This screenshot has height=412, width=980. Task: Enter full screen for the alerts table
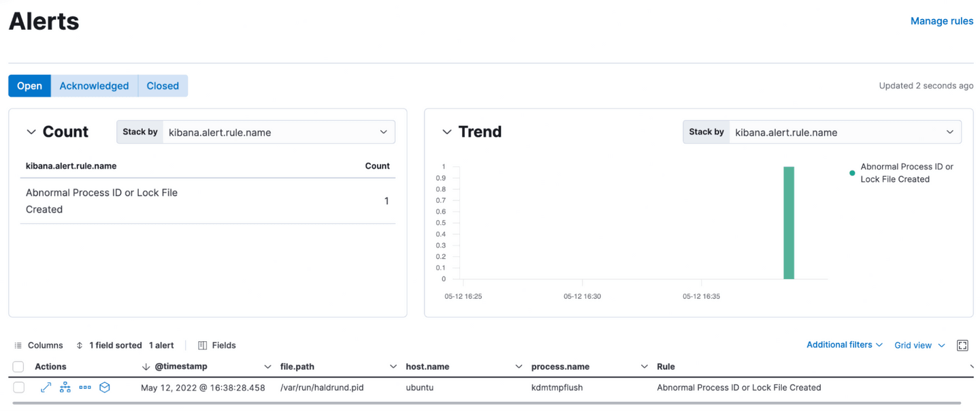962,345
